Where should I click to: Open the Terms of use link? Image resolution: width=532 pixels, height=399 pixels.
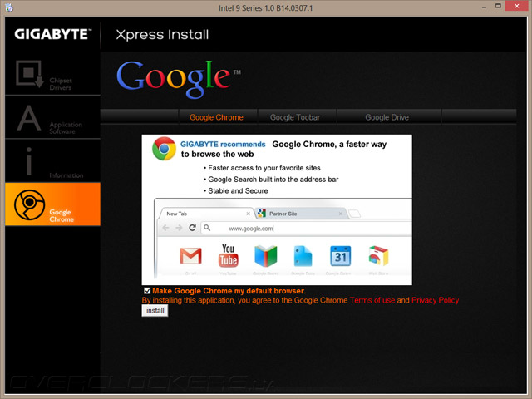click(x=372, y=300)
